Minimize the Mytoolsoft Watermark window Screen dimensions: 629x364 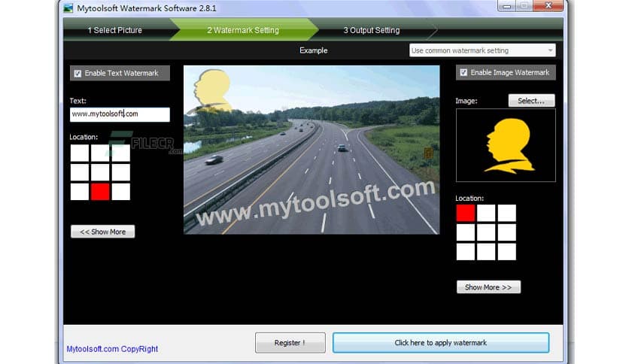coord(506,5)
